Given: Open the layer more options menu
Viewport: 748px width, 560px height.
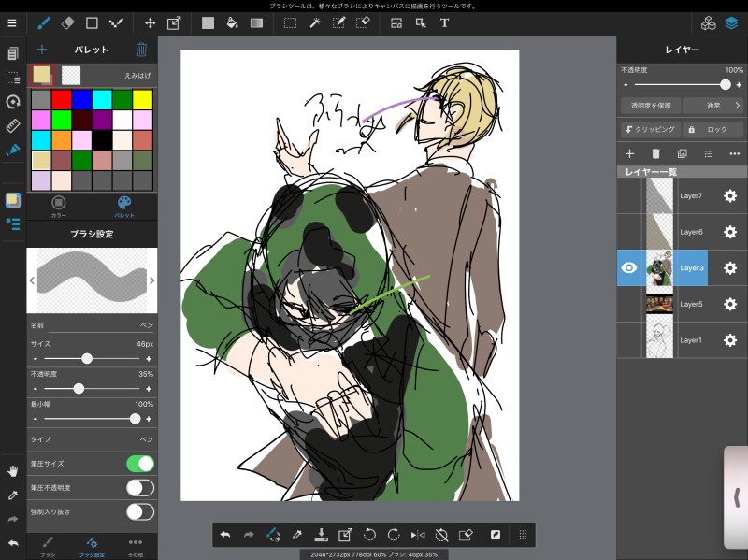Looking at the screenshot, I should [x=734, y=153].
